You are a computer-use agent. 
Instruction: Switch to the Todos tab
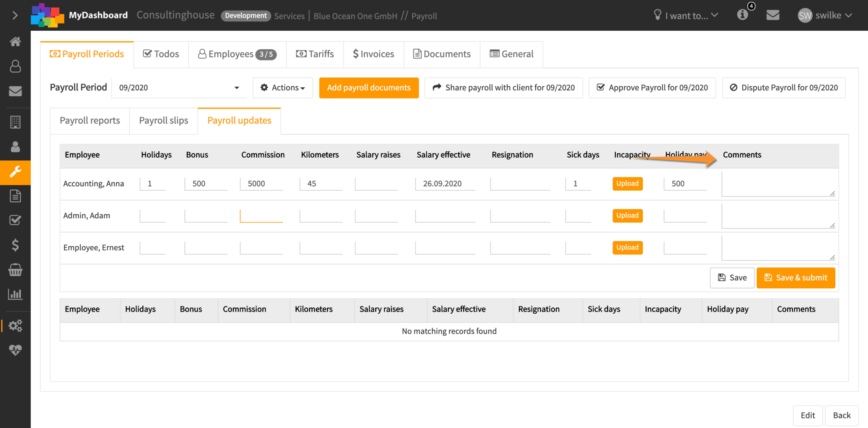161,54
